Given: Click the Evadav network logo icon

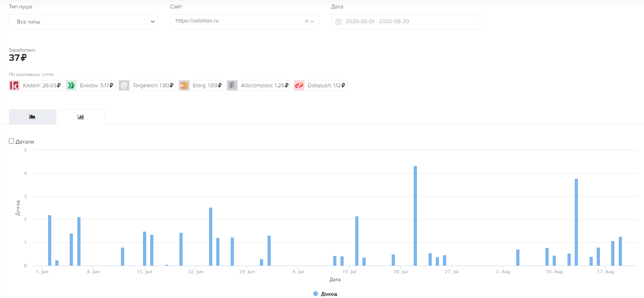Looking at the screenshot, I should click(71, 86).
